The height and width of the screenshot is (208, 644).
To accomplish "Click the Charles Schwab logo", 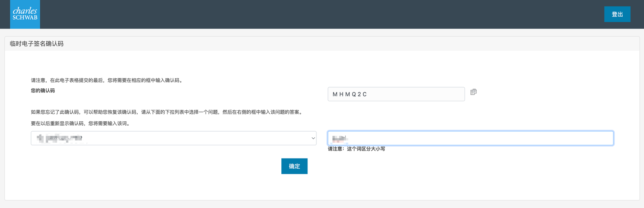I will 25,14.
